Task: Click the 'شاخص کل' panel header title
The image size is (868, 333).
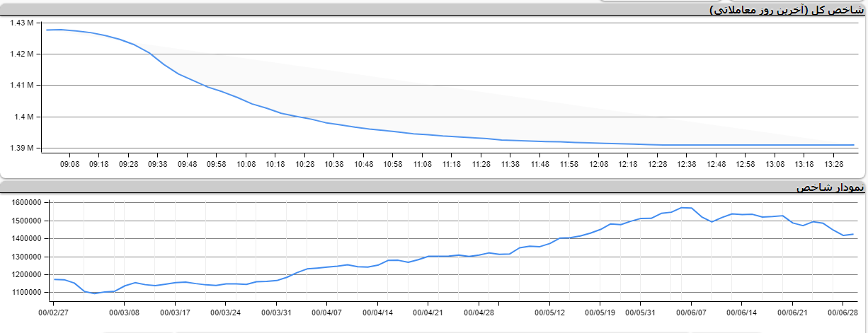Action: [x=787, y=10]
